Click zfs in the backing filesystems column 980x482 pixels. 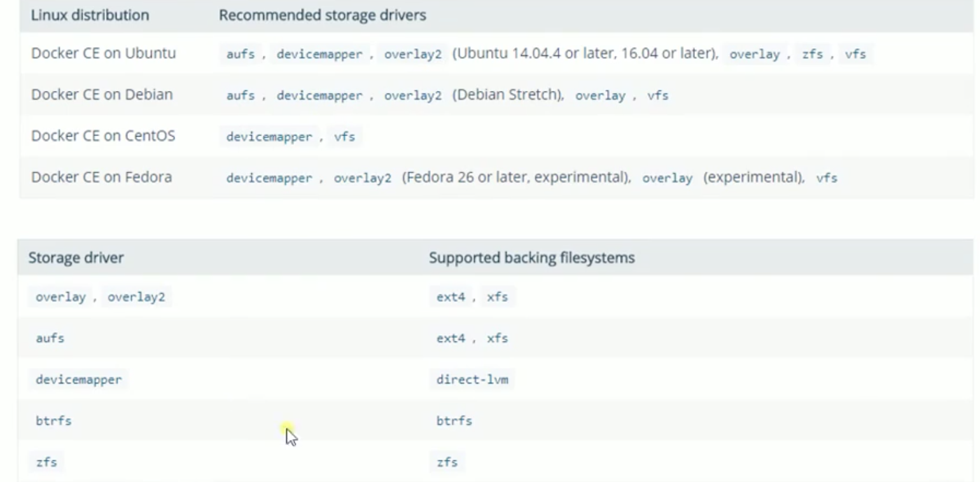point(447,462)
